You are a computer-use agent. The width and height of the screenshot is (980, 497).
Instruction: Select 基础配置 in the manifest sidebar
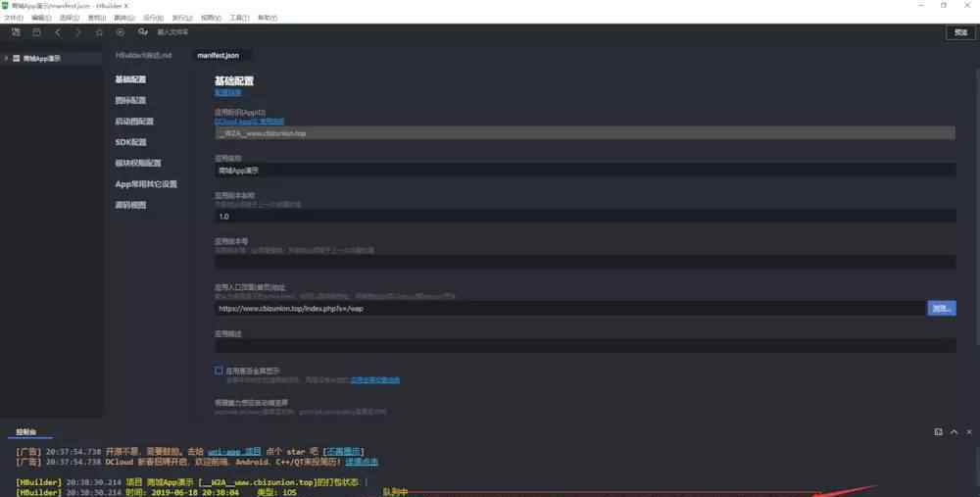(130, 79)
